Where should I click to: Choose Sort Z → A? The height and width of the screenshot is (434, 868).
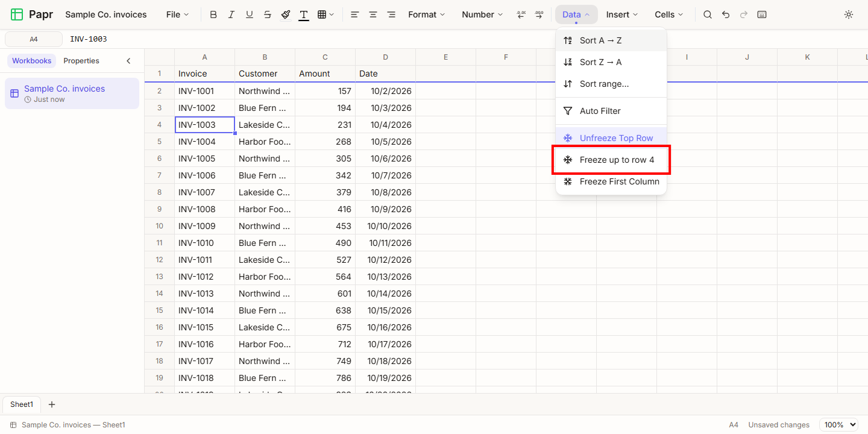[x=611, y=62]
